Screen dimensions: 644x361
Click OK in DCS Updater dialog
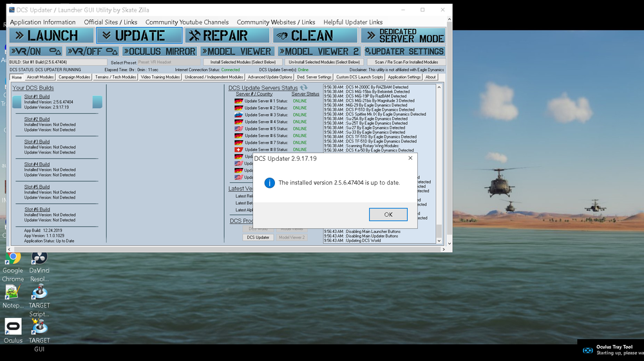click(388, 214)
